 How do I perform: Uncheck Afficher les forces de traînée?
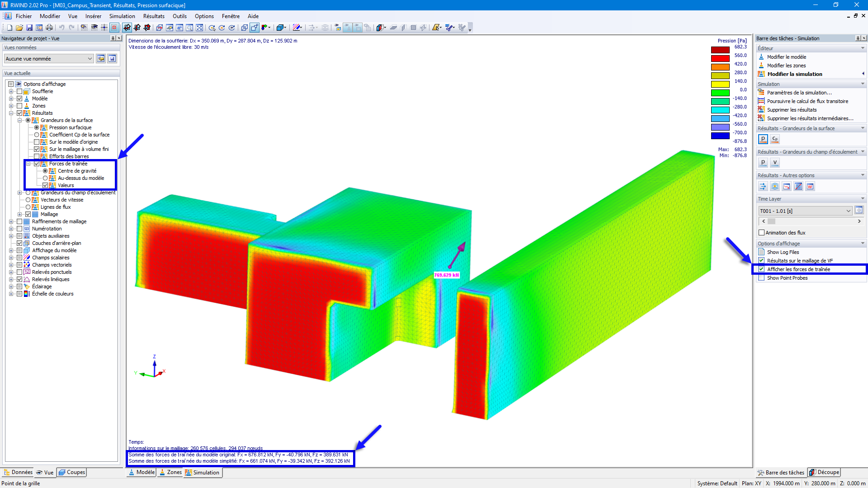point(762,269)
